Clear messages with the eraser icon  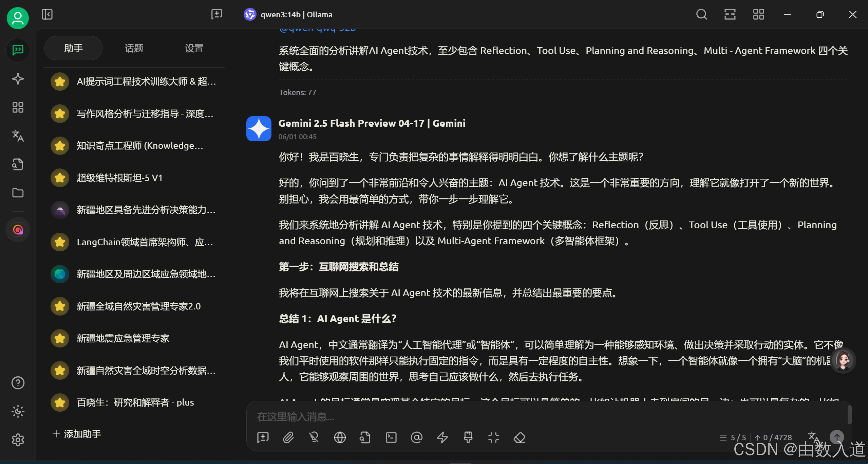pos(519,438)
